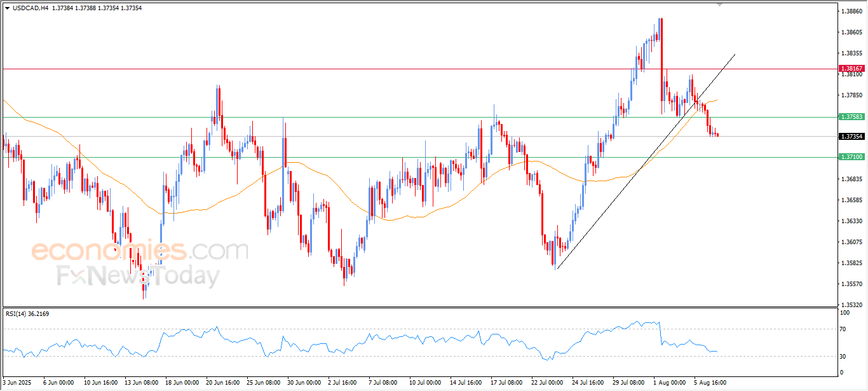Click the 10 Jul 00:00 time label
868x391 pixels.
coord(425,383)
